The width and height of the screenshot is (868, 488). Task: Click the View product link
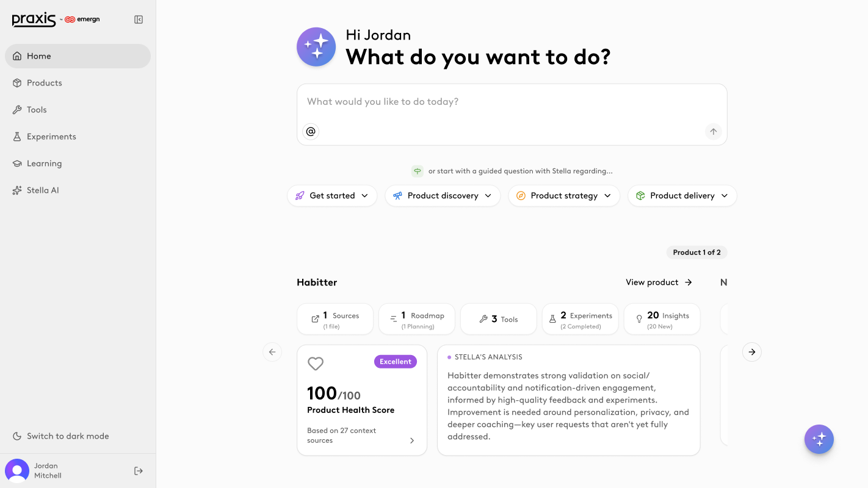point(659,282)
